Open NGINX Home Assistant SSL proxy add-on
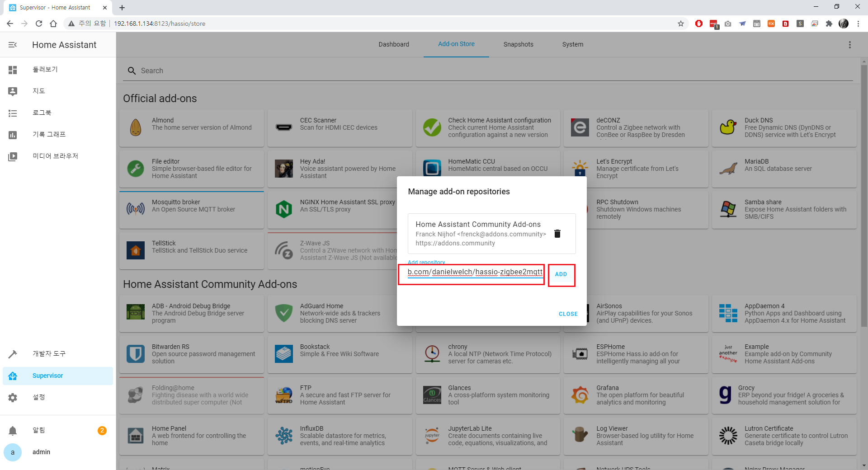 pyautogui.click(x=332, y=210)
